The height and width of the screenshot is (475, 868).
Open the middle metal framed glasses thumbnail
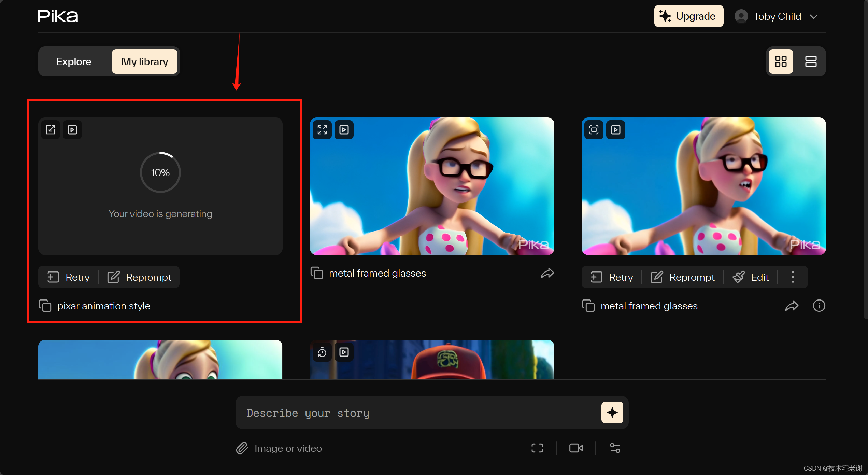click(432, 186)
